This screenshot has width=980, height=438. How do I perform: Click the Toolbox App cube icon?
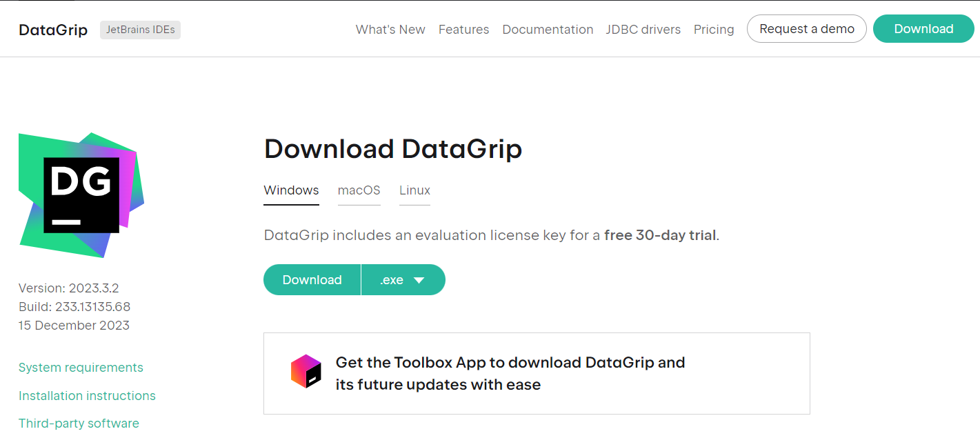point(306,371)
